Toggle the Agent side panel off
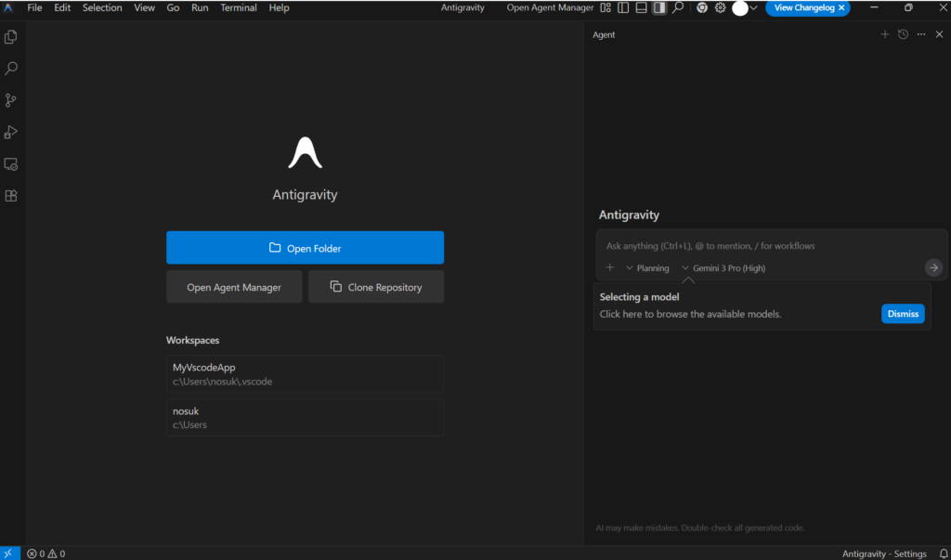 click(658, 7)
